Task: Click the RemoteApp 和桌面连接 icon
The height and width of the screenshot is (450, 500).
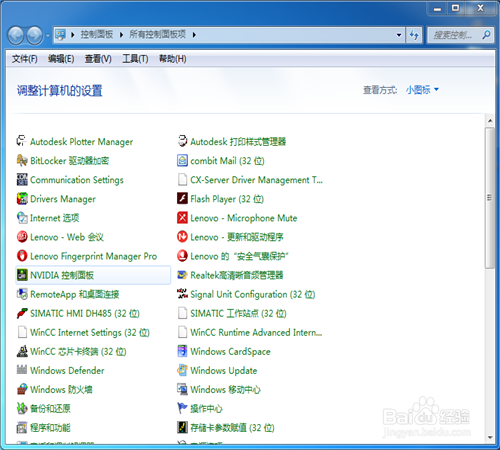Action: click(x=22, y=294)
